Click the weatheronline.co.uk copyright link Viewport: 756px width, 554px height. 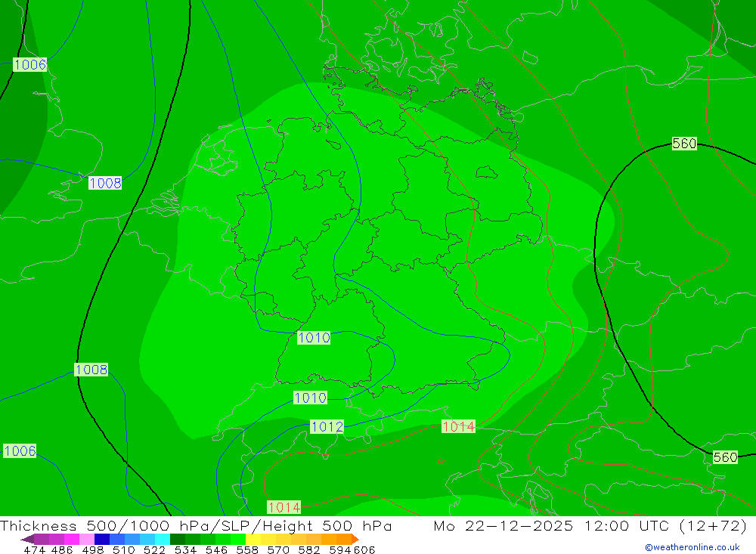692,547
